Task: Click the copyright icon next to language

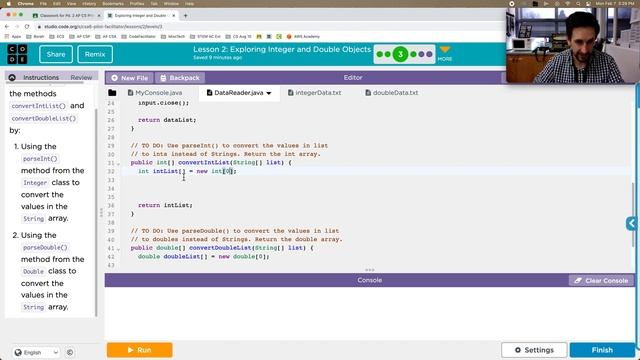Action: tap(70, 352)
